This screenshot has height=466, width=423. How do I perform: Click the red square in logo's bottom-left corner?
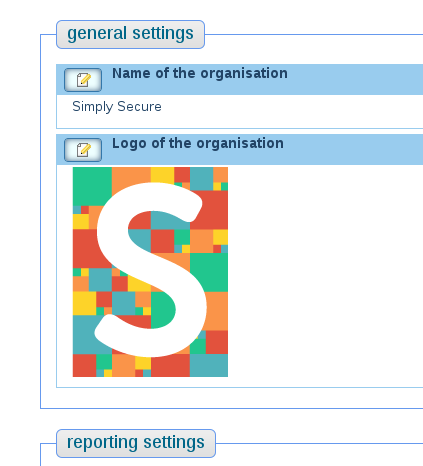coord(84,365)
